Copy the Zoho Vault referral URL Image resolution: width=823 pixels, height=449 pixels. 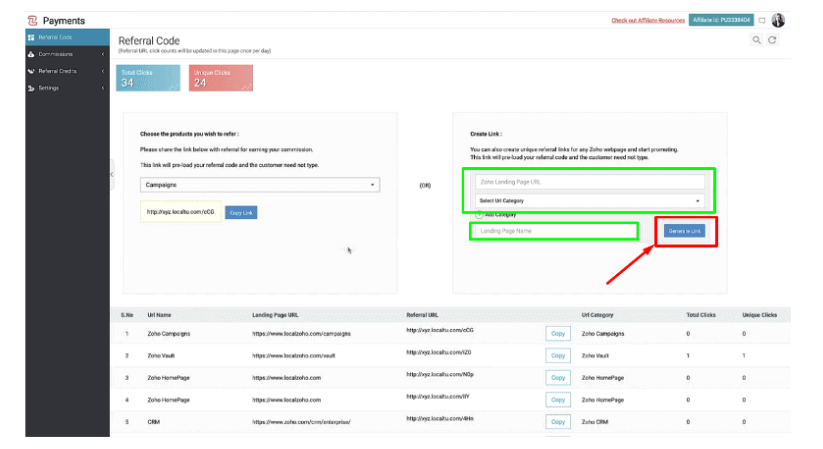(557, 356)
